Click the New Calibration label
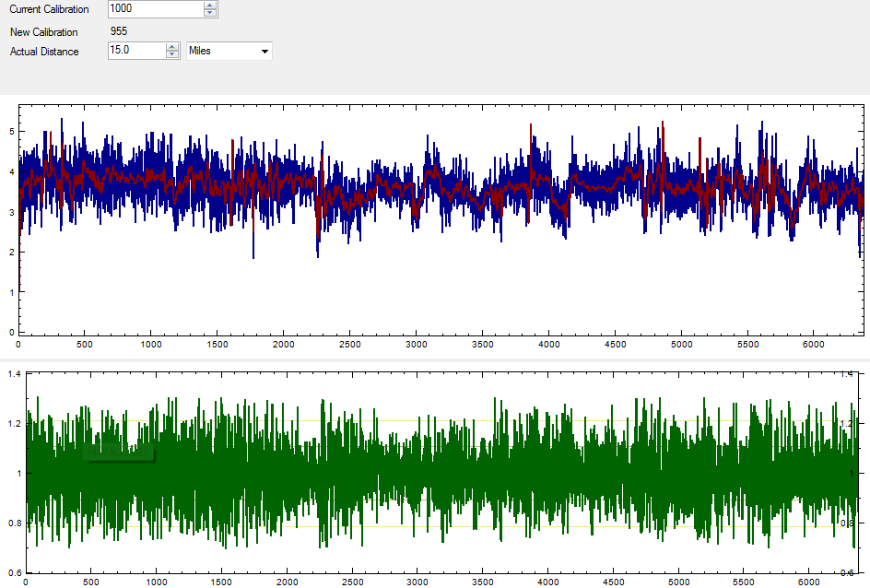The image size is (870, 588). click(43, 32)
